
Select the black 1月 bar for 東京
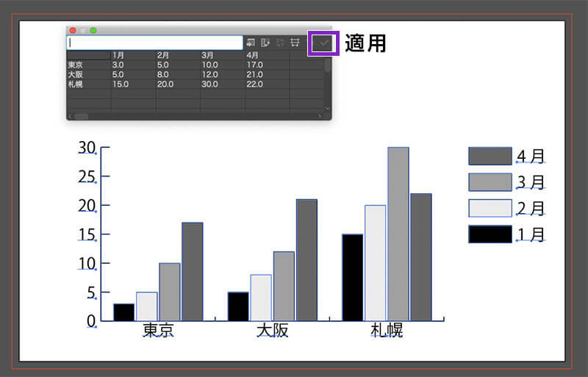123,312
